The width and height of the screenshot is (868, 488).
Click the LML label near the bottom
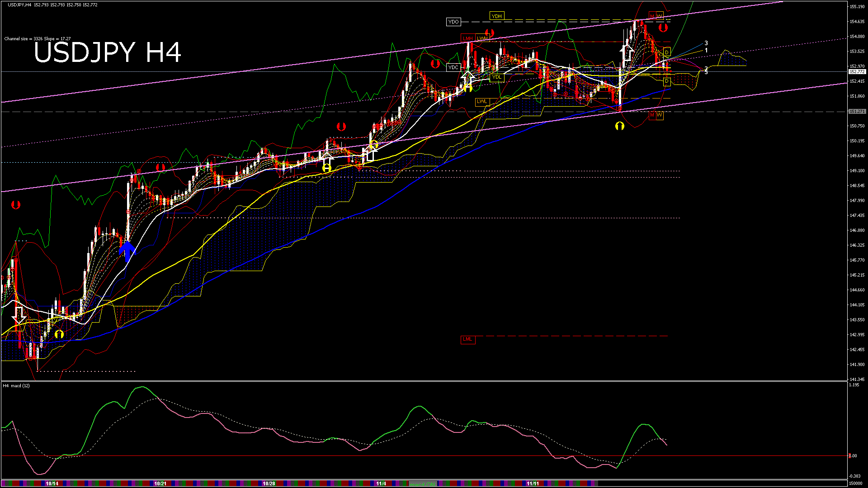[x=467, y=339]
